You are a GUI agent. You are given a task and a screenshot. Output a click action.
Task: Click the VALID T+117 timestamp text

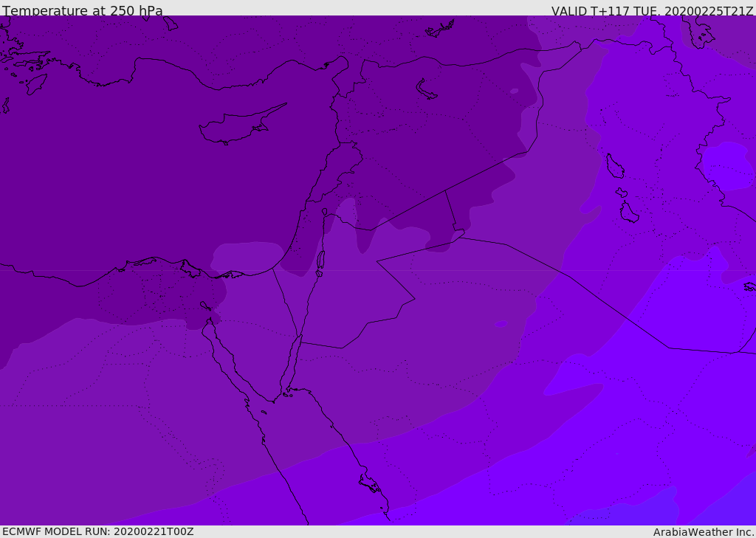click(x=652, y=10)
